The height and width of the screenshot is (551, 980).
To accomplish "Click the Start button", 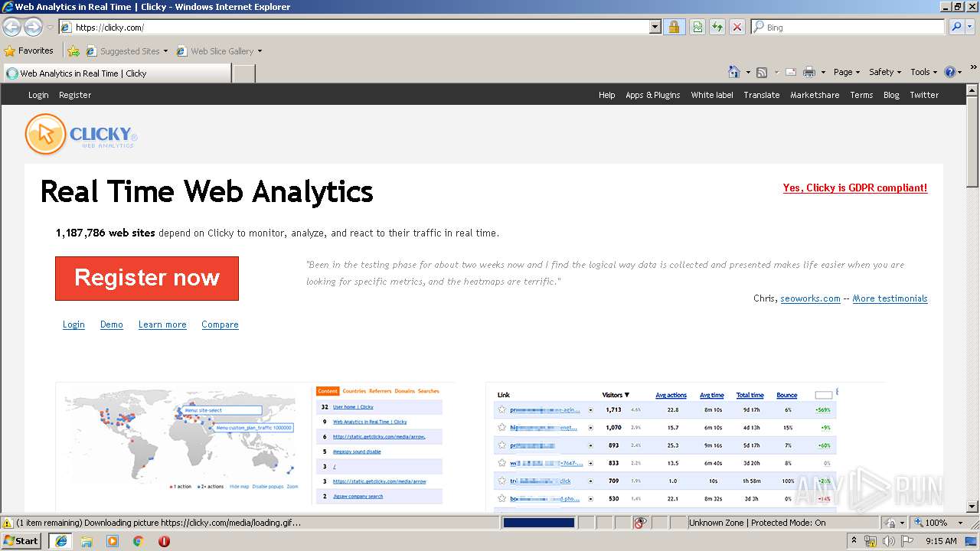I will [x=21, y=541].
